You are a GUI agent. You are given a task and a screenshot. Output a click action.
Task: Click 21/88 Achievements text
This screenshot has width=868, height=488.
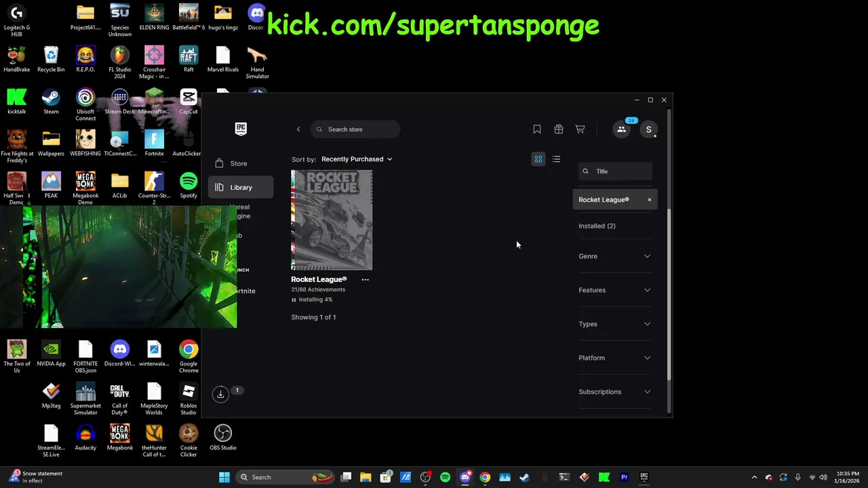click(x=318, y=289)
